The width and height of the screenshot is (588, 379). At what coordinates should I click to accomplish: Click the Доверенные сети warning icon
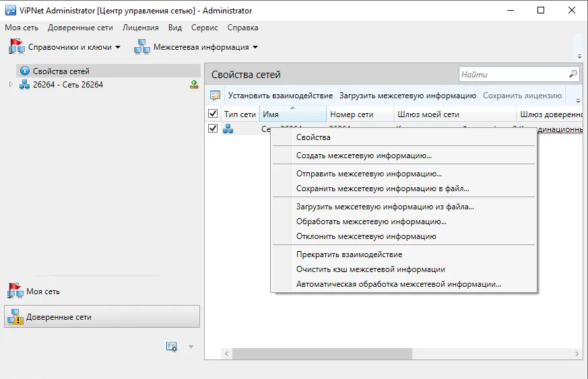[15, 317]
